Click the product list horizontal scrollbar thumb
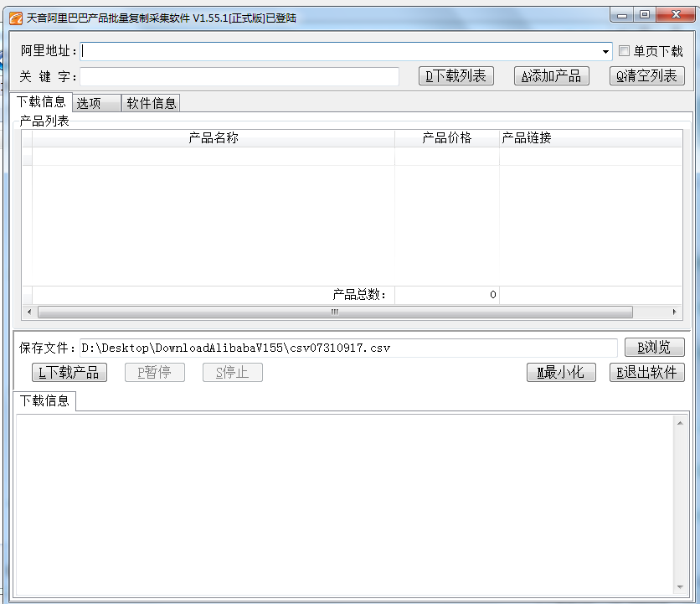Image resolution: width=700 pixels, height=604 pixels. pyautogui.click(x=335, y=312)
